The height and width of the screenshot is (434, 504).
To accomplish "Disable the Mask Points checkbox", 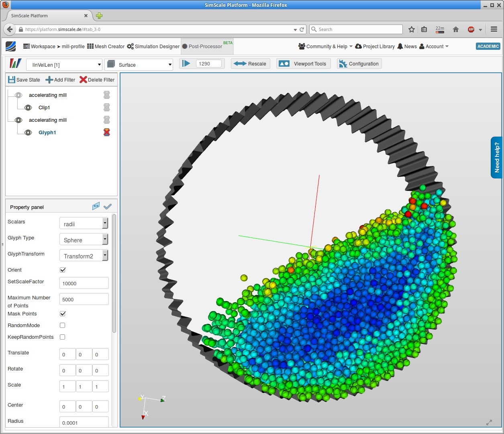I will click(x=63, y=313).
